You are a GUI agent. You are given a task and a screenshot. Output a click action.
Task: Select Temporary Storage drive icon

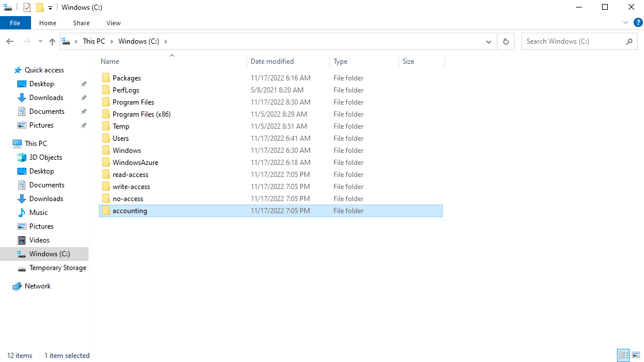[x=22, y=268]
